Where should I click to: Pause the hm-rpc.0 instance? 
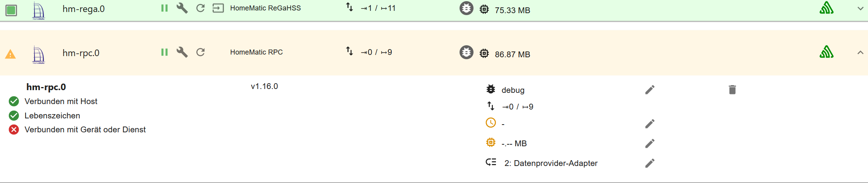(165, 52)
